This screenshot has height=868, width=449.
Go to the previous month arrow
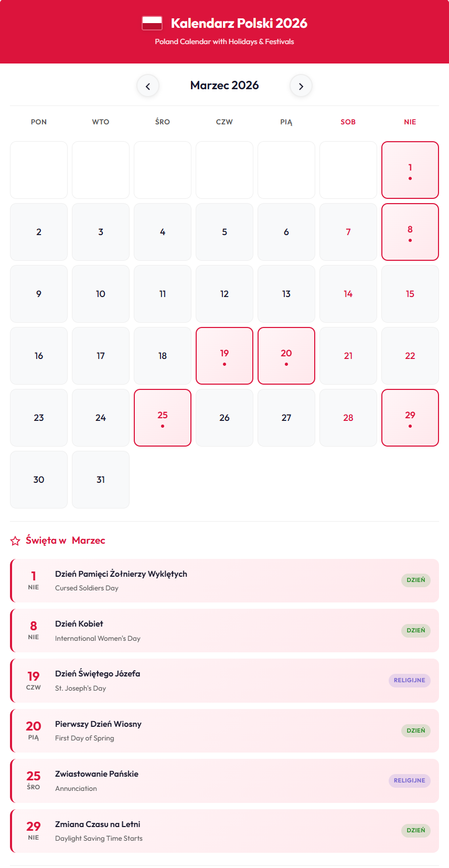coord(148,86)
